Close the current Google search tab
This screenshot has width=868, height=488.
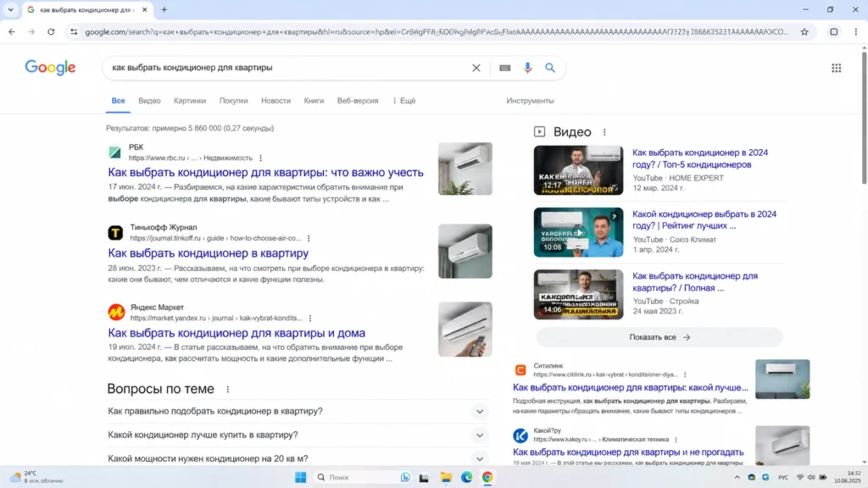pyautogui.click(x=144, y=9)
